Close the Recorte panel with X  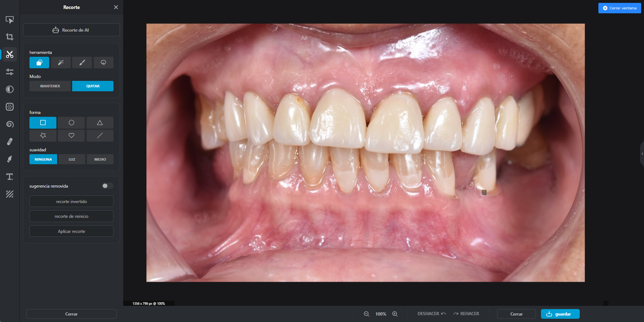(116, 7)
